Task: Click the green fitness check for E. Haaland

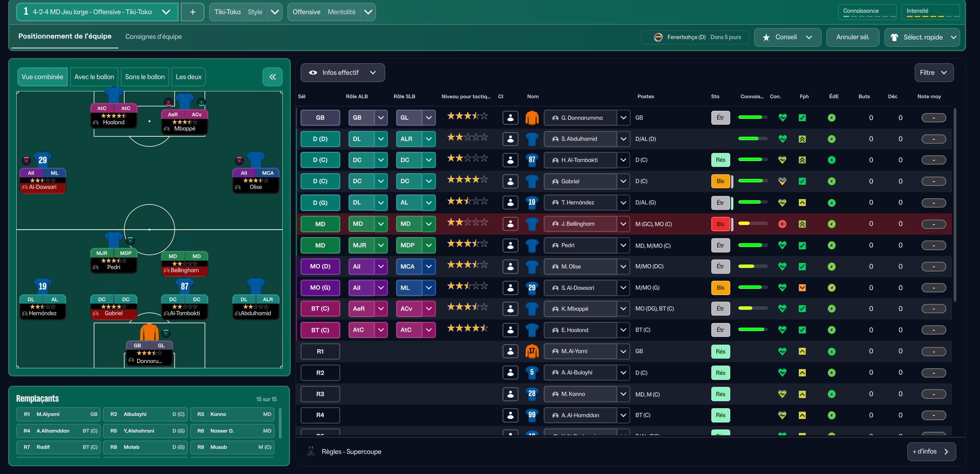Action: [x=802, y=330]
